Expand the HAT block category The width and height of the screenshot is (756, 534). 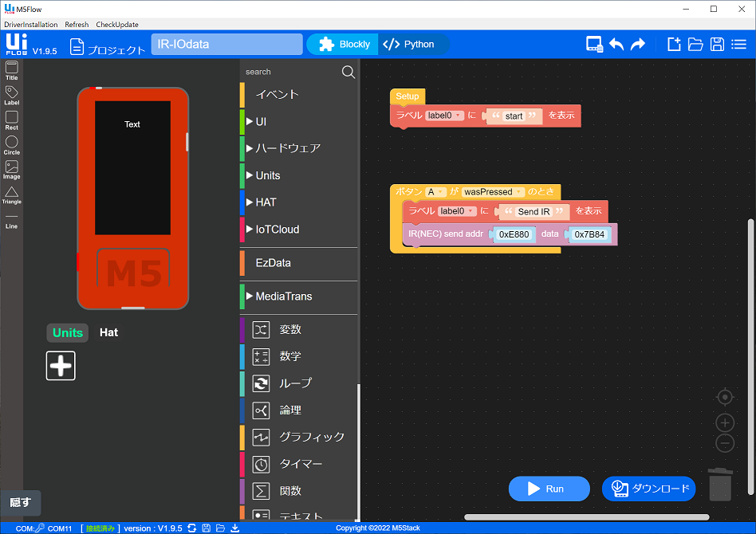click(299, 202)
